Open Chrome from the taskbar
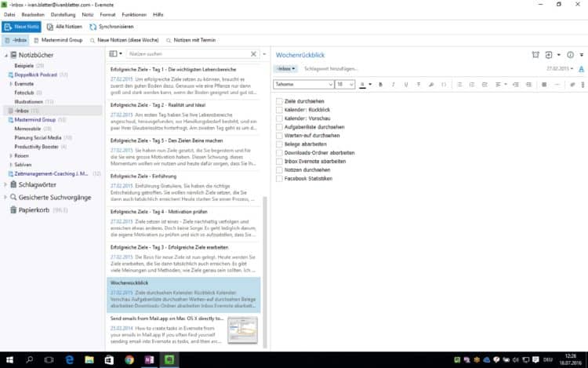 click(x=129, y=359)
